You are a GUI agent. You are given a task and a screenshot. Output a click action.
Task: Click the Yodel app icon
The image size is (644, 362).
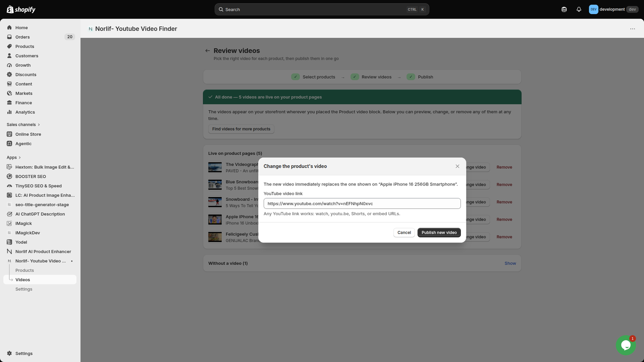click(10, 242)
